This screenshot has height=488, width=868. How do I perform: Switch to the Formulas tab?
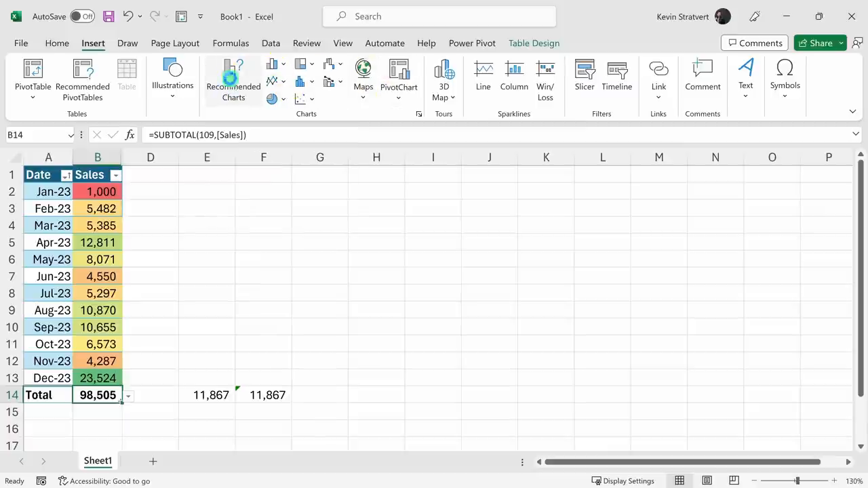[231, 43]
